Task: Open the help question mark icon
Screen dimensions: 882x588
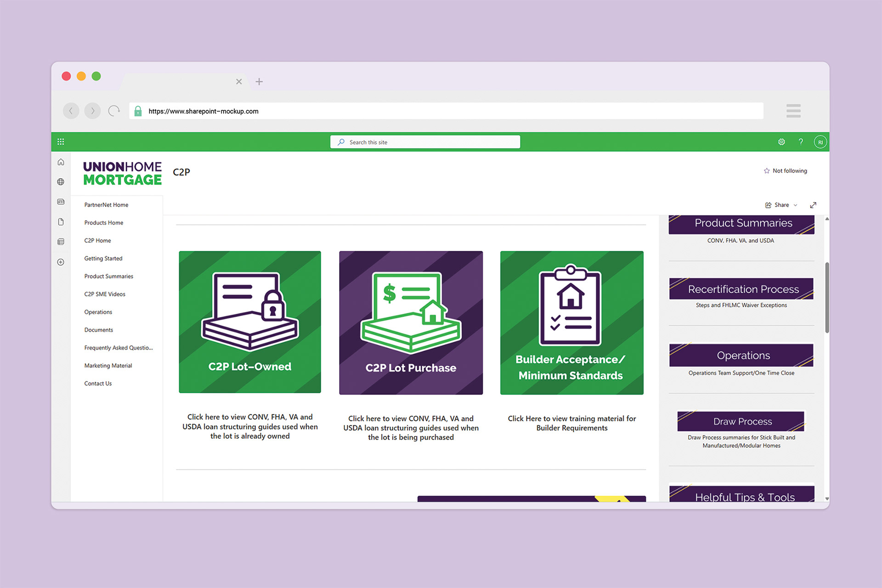Action: [x=801, y=142]
